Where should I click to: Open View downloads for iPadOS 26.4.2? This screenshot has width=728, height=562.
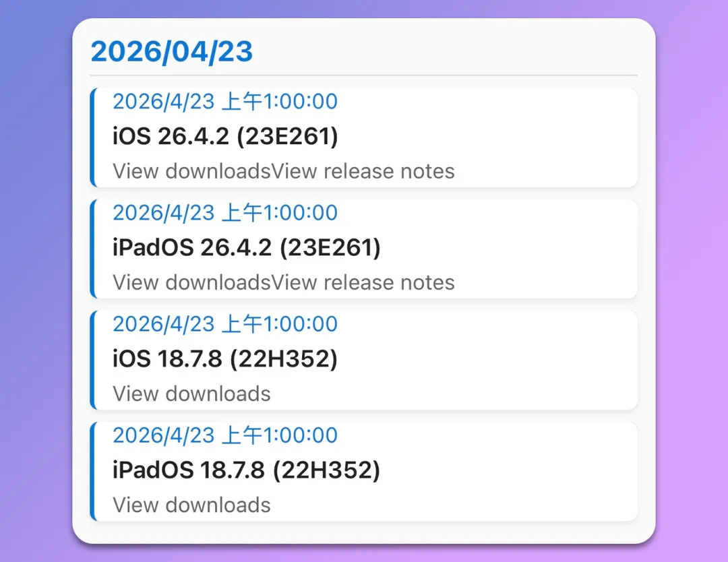point(191,282)
